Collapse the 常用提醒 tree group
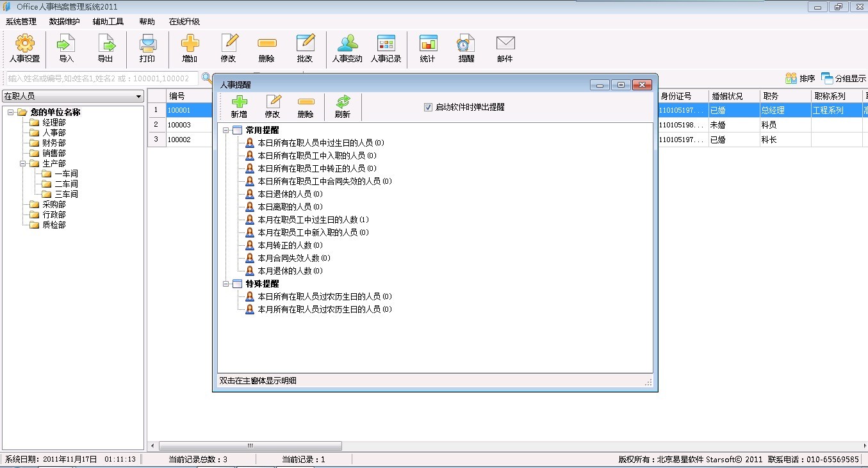Viewport: 868px width, 468px height. pyautogui.click(x=225, y=131)
